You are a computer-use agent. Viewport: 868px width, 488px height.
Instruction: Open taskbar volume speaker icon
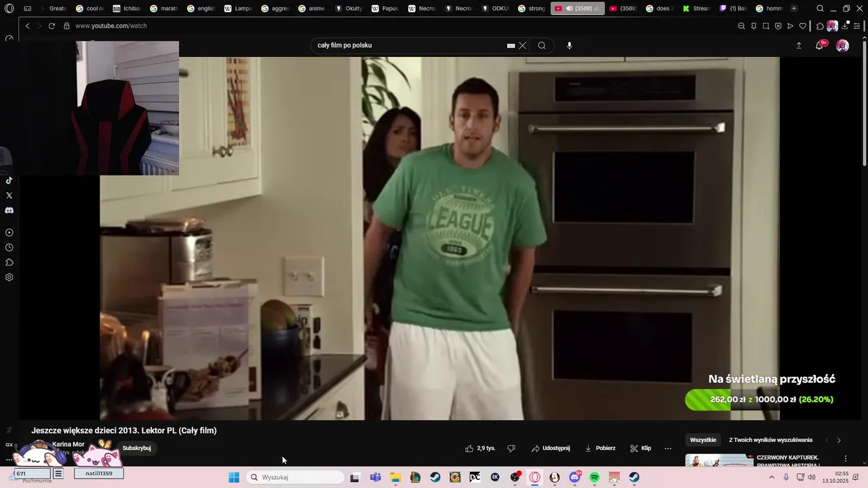tap(812, 477)
